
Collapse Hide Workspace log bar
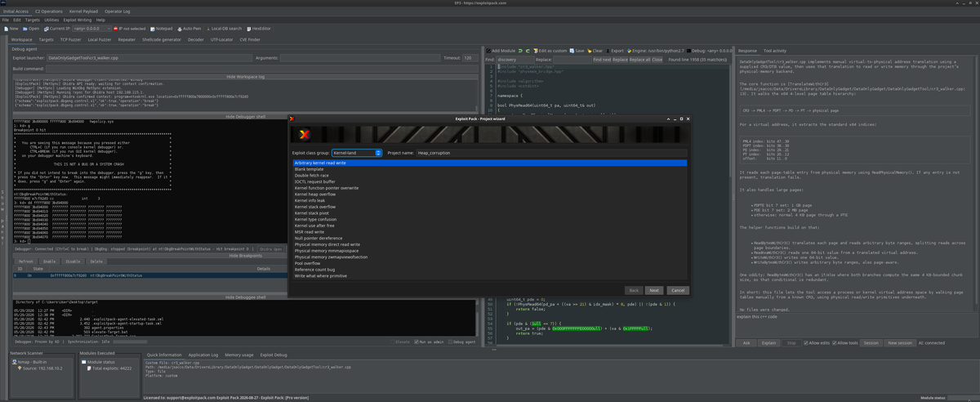click(x=245, y=75)
